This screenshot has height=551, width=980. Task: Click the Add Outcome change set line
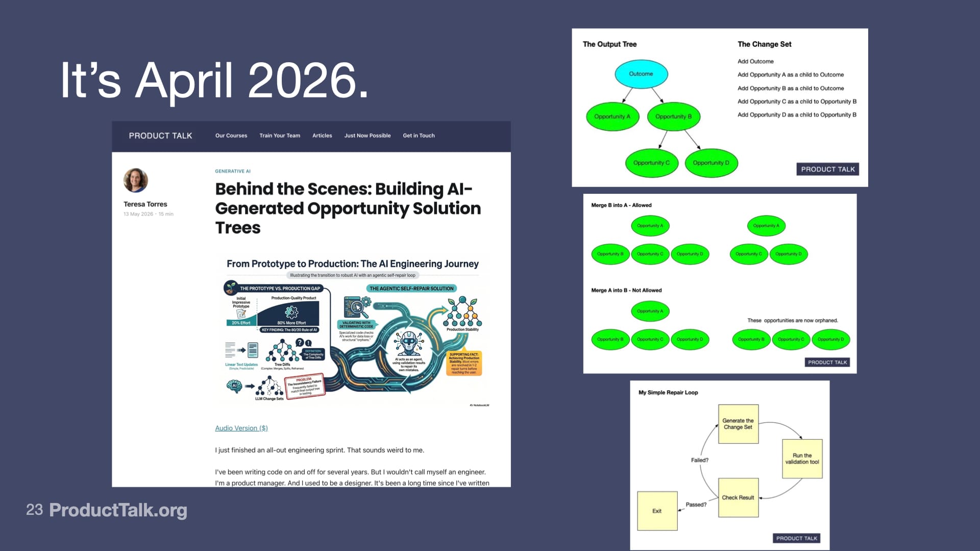coord(755,61)
